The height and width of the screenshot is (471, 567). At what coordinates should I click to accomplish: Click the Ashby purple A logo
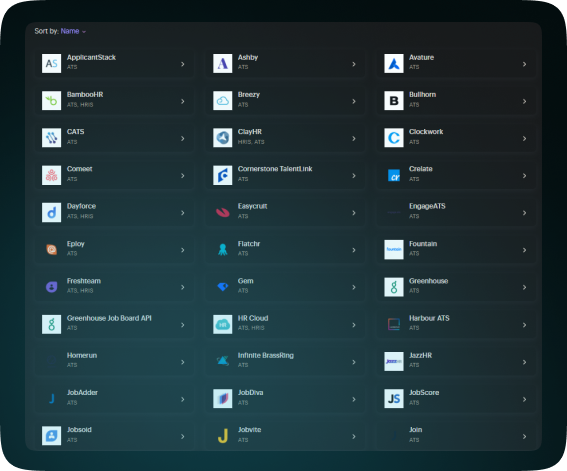coord(222,63)
